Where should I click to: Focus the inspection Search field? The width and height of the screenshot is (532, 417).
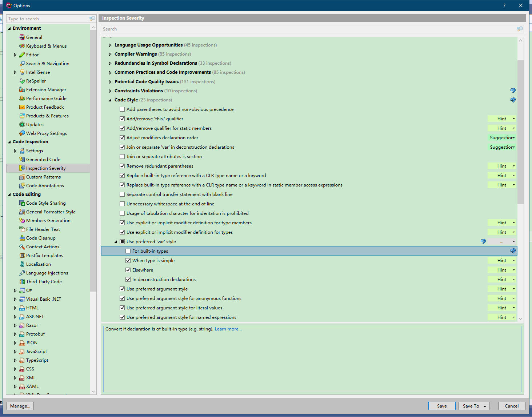click(x=312, y=29)
